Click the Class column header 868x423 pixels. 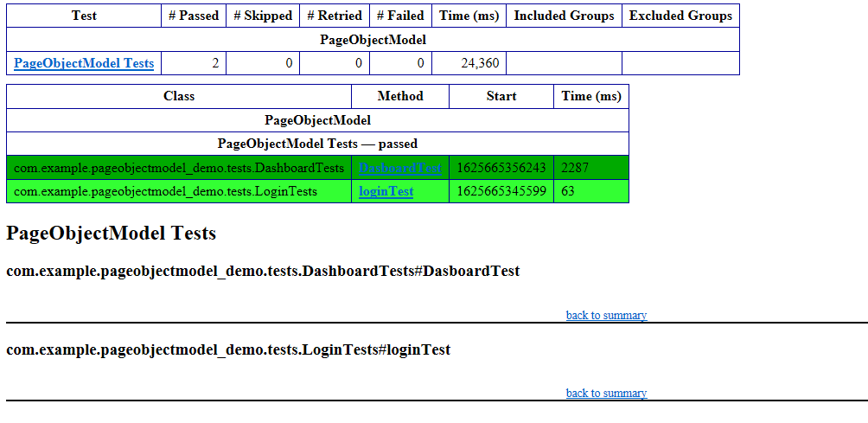[179, 96]
